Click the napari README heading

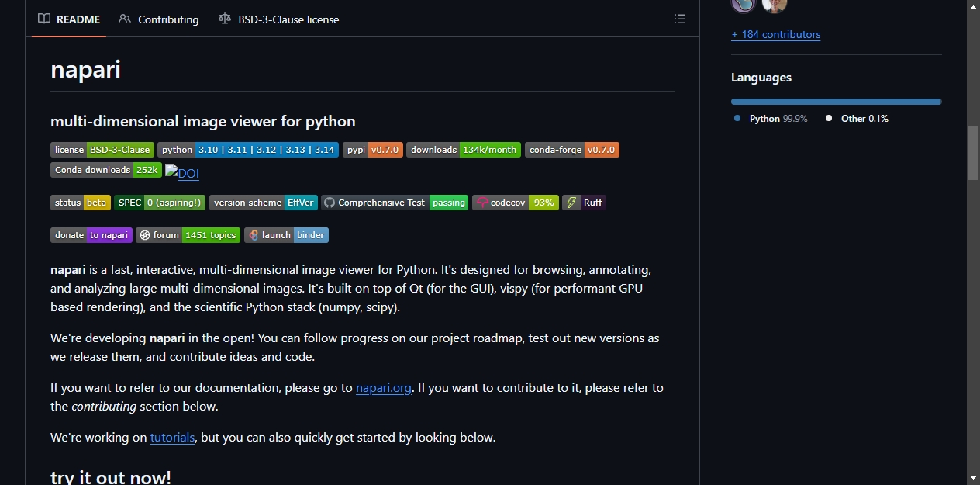coord(85,69)
